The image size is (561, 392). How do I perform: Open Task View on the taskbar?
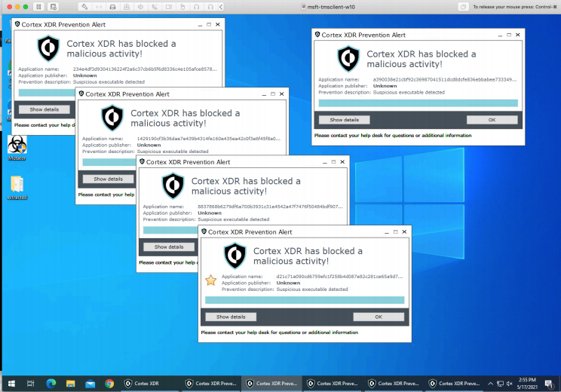point(31,384)
